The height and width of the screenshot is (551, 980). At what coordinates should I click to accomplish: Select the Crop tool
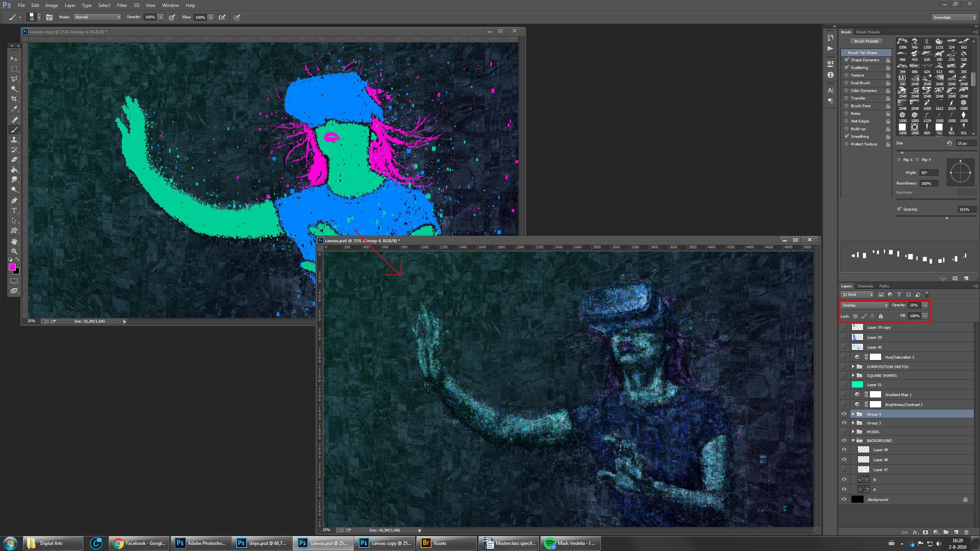pyautogui.click(x=14, y=99)
